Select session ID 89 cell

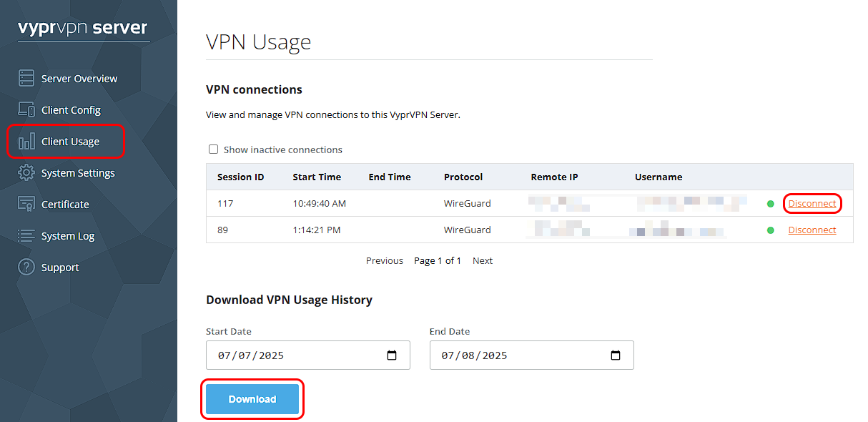pos(223,230)
